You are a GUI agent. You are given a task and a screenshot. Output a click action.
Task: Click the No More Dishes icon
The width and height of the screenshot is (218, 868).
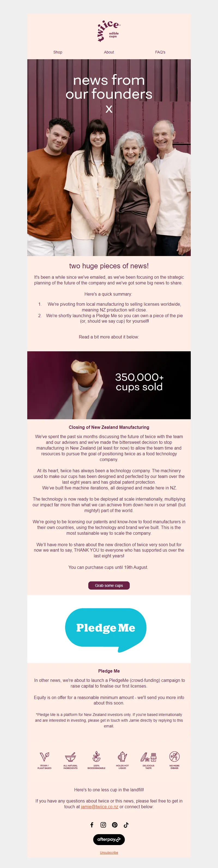pyautogui.click(x=174, y=759)
